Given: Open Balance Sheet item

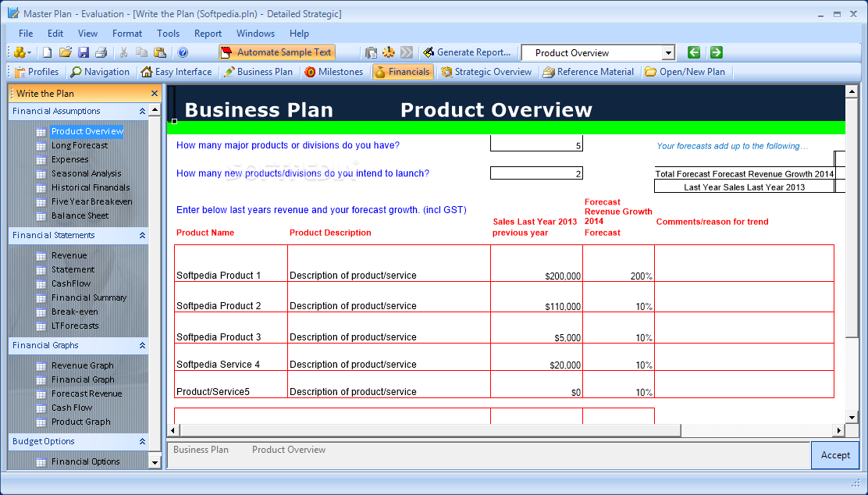Looking at the screenshot, I should pyautogui.click(x=80, y=216).
